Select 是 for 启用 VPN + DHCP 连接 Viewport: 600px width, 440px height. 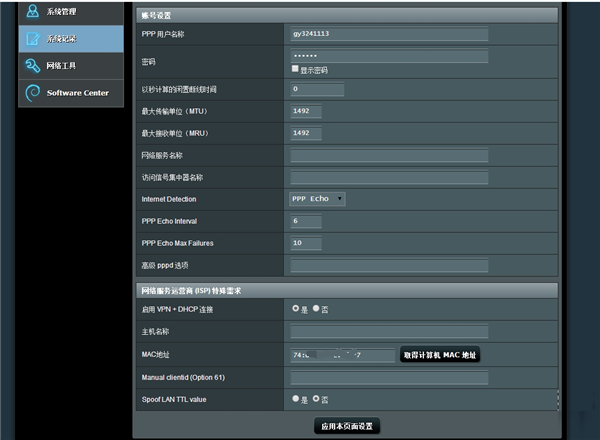click(296, 309)
